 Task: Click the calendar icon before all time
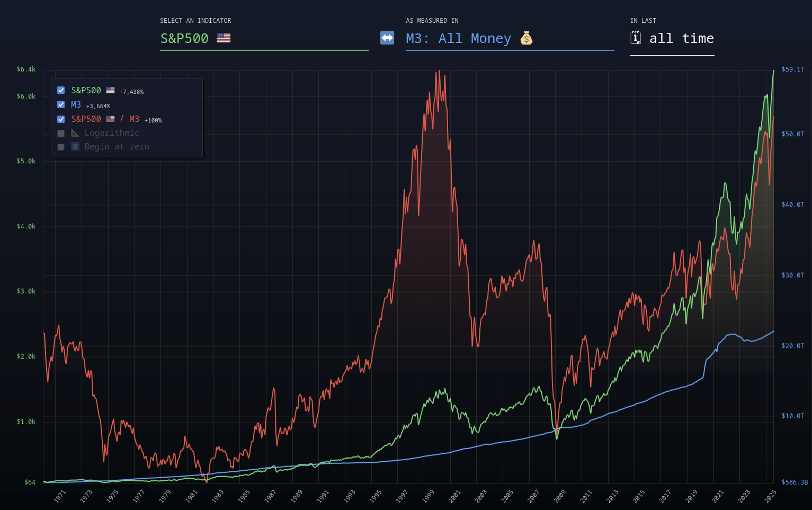click(x=636, y=38)
